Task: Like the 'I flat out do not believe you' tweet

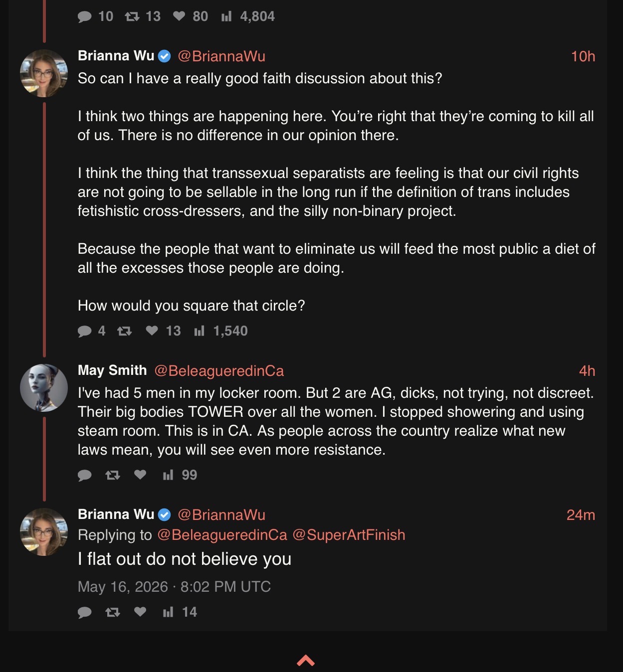Action: coord(140,612)
